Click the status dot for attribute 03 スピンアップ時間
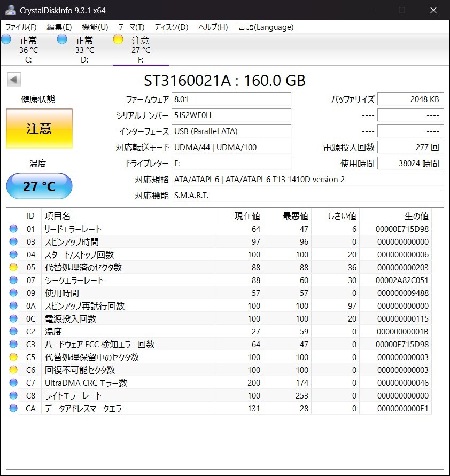Screen dimensions: 450x476 [13, 241]
